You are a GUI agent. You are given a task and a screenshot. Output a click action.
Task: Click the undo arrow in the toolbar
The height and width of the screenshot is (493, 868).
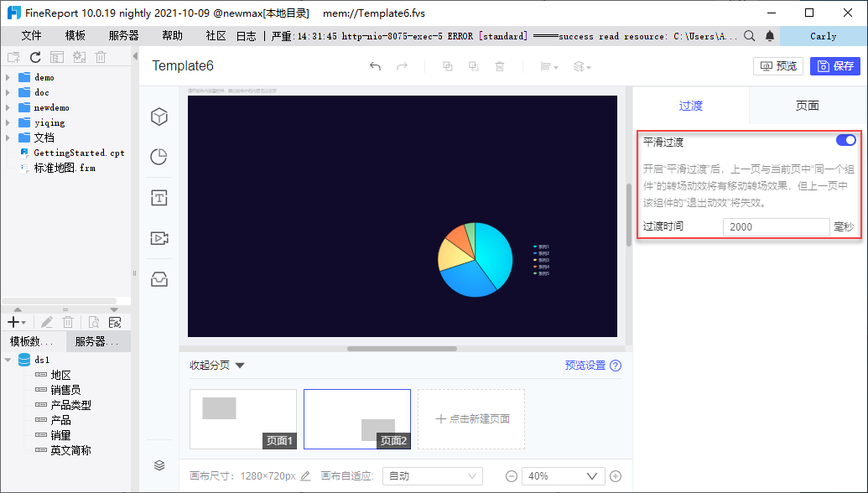point(376,66)
